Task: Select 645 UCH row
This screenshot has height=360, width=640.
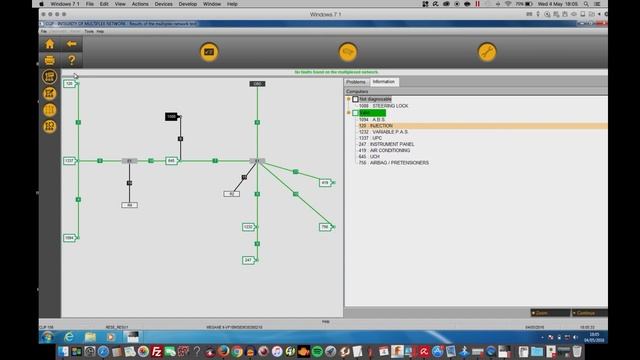Action: pyautogui.click(x=369, y=157)
